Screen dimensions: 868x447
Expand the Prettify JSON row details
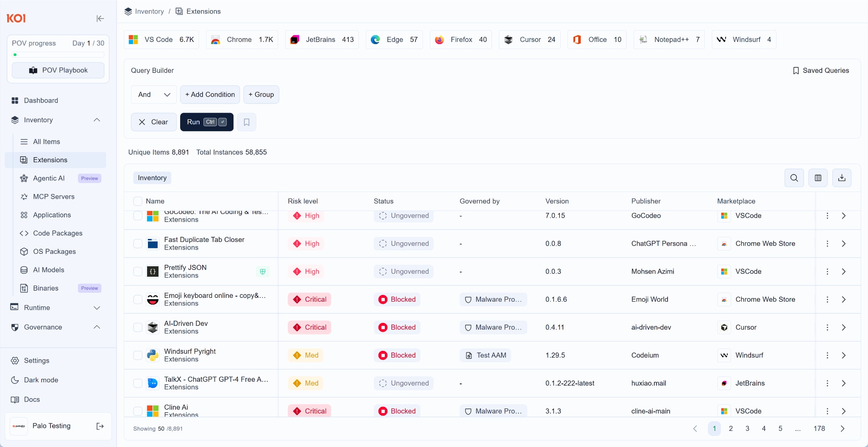(x=844, y=272)
